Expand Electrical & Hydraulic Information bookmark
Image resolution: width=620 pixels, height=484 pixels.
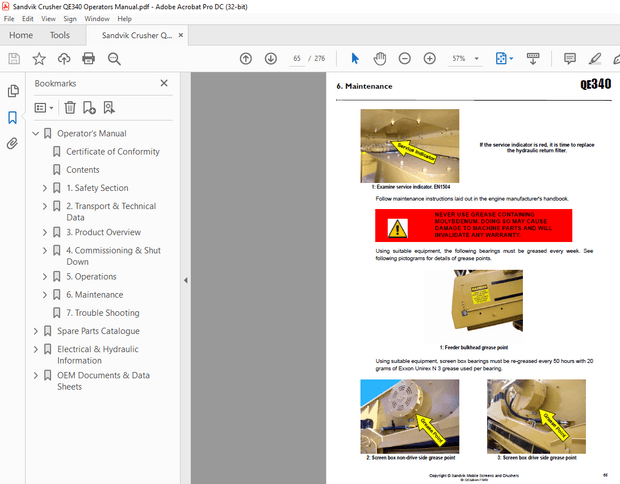tap(36, 350)
